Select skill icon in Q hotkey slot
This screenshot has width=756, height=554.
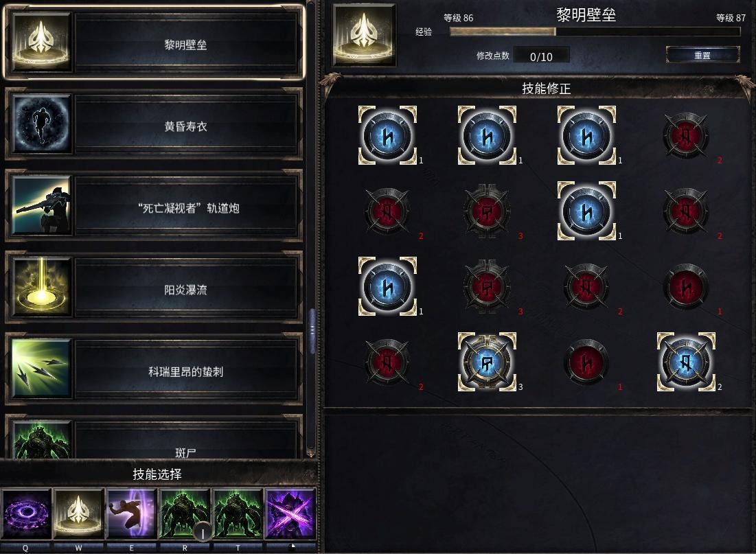[27, 513]
